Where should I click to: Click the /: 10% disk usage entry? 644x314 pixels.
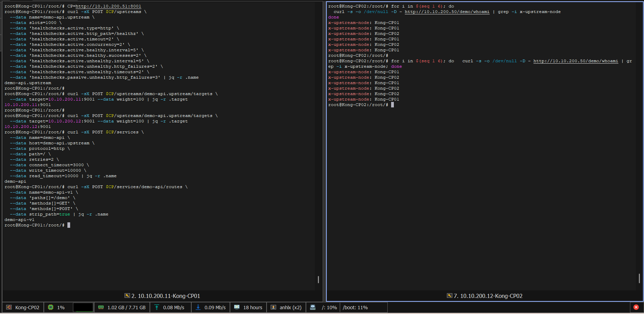pyautogui.click(x=330, y=308)
